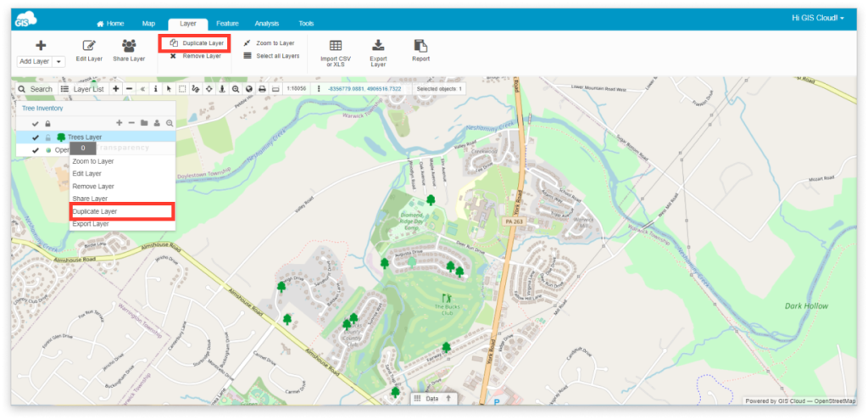Adjust the Transparency slider value 0
Image resolution: width=868 pixels, height=420 pixels.
[83, 148]
